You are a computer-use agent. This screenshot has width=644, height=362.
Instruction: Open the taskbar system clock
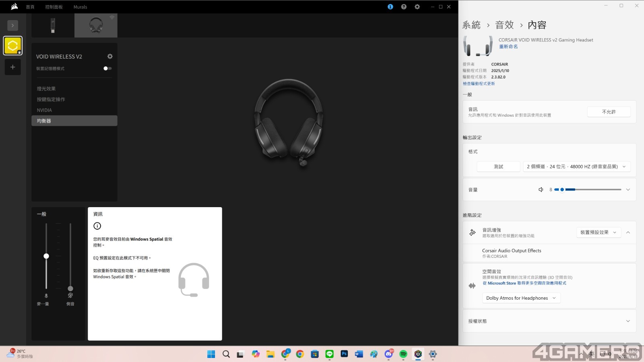coord(628,354)
